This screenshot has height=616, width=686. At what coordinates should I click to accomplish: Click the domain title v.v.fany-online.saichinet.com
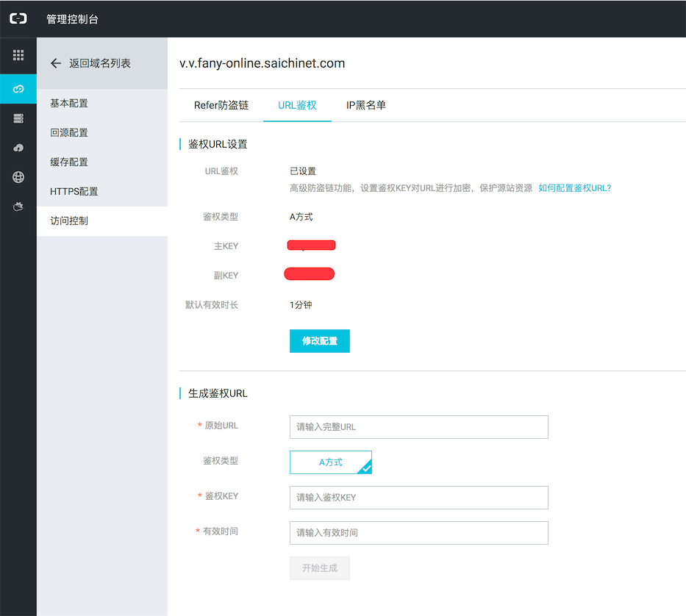click(x=262, y=63)
